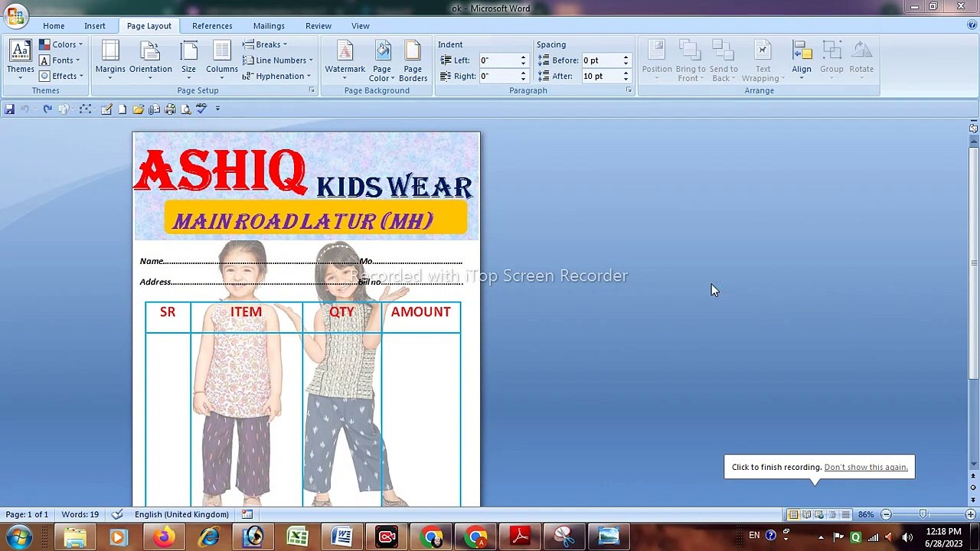Click the Align objects button
This screenshot has width=980, height=551.
click(x=802, y=61)
